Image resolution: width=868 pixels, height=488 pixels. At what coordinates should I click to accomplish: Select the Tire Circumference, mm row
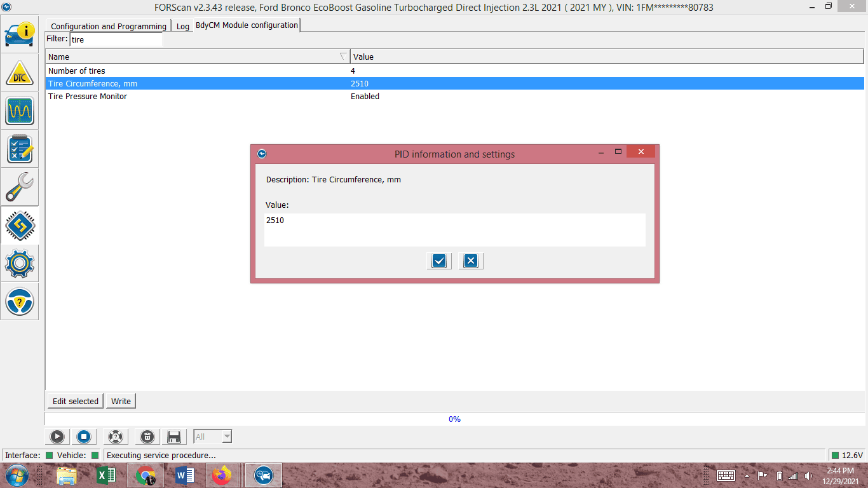tap(454, 83)
